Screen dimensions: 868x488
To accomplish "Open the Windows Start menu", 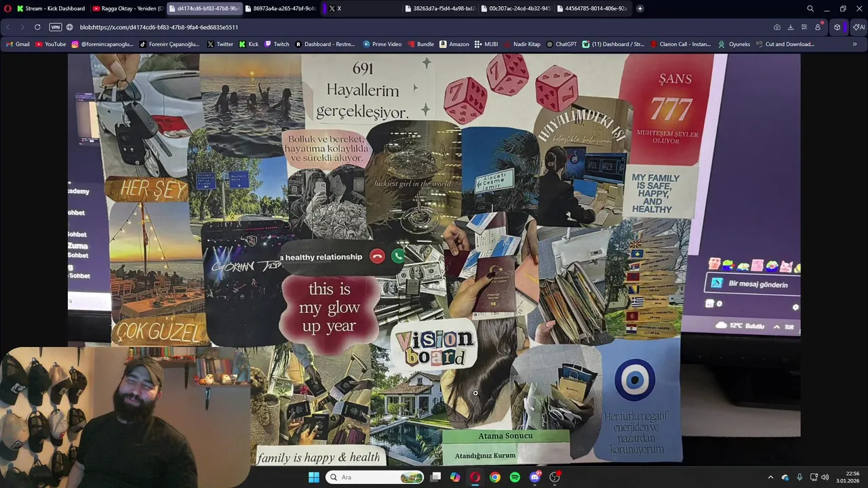I will 314,477.
